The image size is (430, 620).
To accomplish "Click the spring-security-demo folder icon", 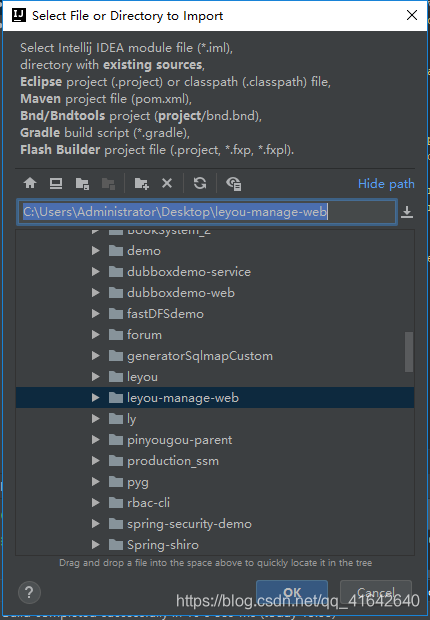I will (116, 523).
